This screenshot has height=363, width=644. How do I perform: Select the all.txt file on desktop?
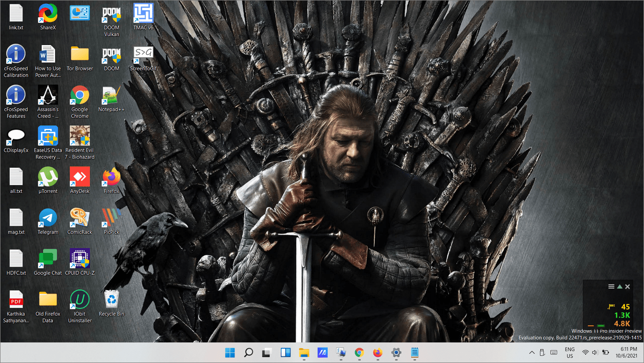click(16, 181)
